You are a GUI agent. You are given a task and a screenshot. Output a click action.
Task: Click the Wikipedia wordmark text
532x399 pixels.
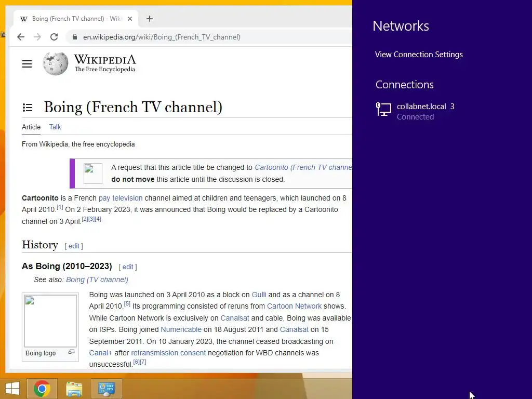point(105,60)
